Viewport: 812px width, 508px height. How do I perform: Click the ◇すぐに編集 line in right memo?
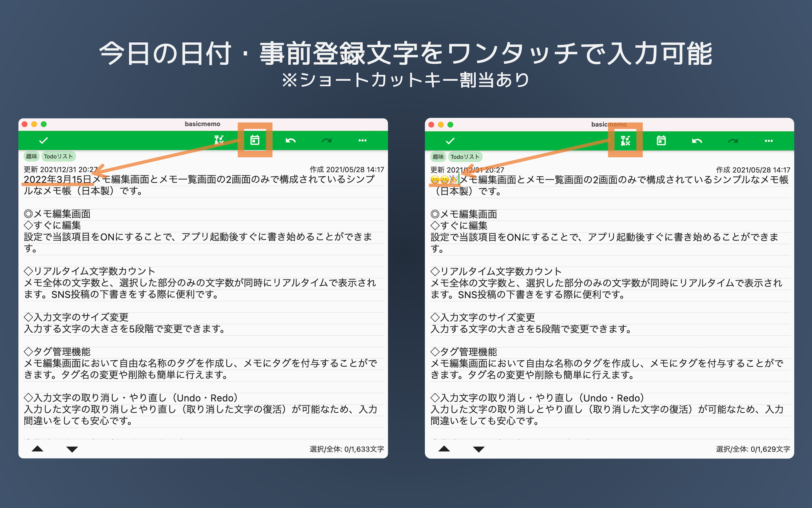click(x=459, y=226)
